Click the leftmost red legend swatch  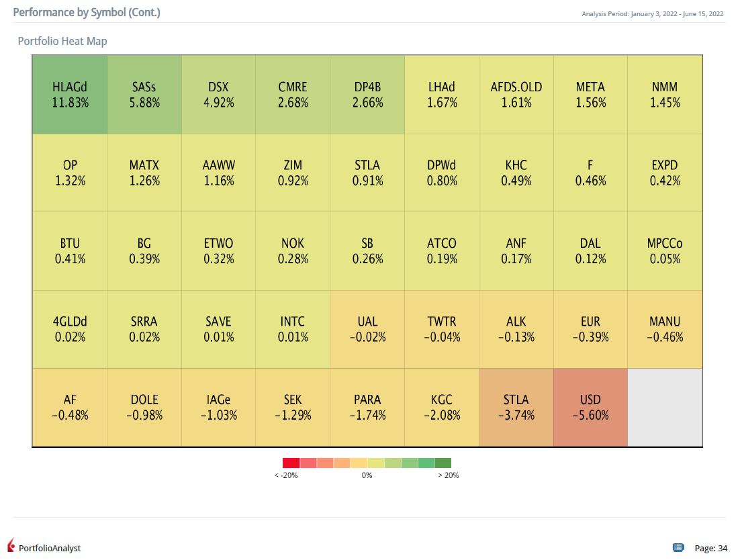[291, 463]
